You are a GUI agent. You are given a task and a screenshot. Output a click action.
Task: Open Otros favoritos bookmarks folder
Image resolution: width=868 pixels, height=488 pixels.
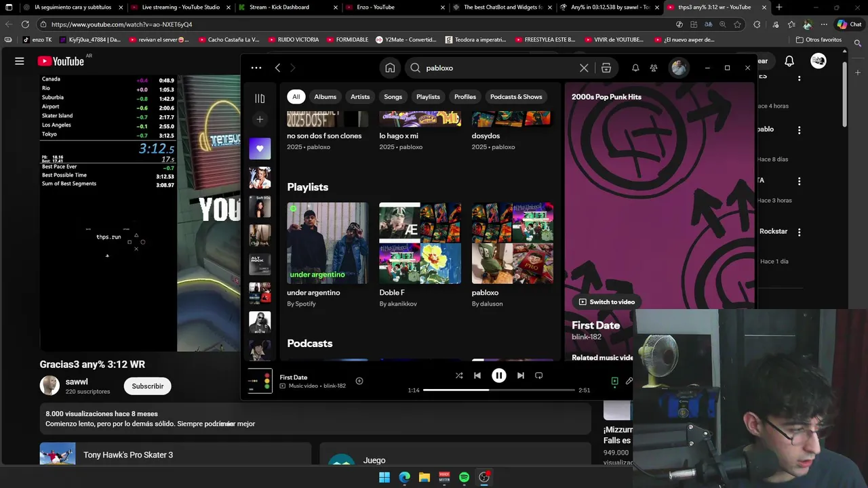[x=818, y=40]
